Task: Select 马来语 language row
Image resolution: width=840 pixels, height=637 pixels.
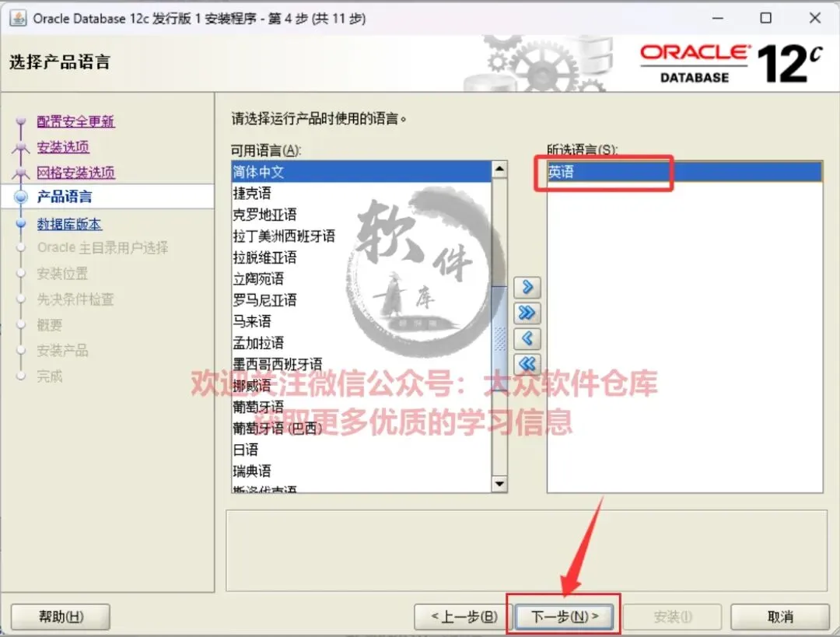Action: point(362,321)
